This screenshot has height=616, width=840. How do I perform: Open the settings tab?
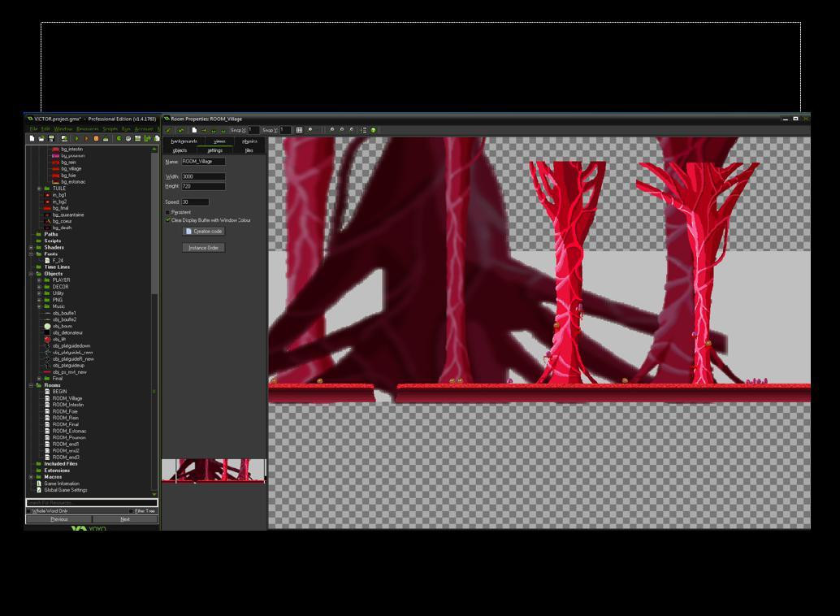click(x=214, y=150)
